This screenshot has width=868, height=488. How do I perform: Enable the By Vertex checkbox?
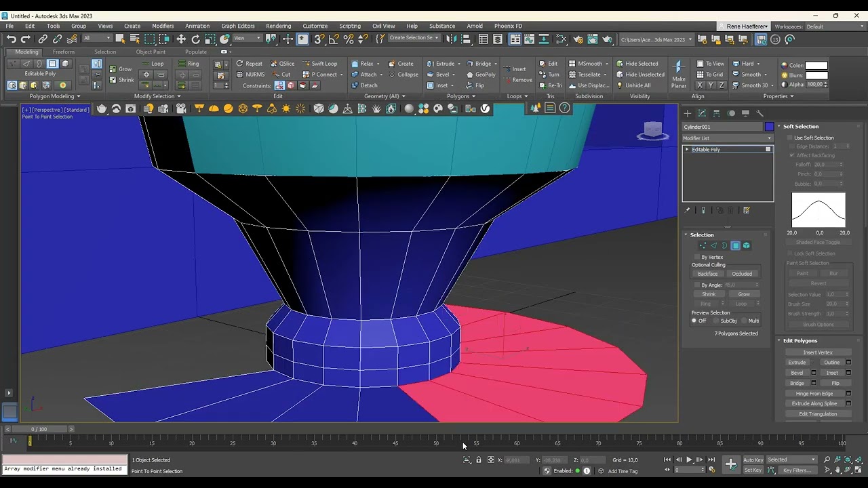696,257
